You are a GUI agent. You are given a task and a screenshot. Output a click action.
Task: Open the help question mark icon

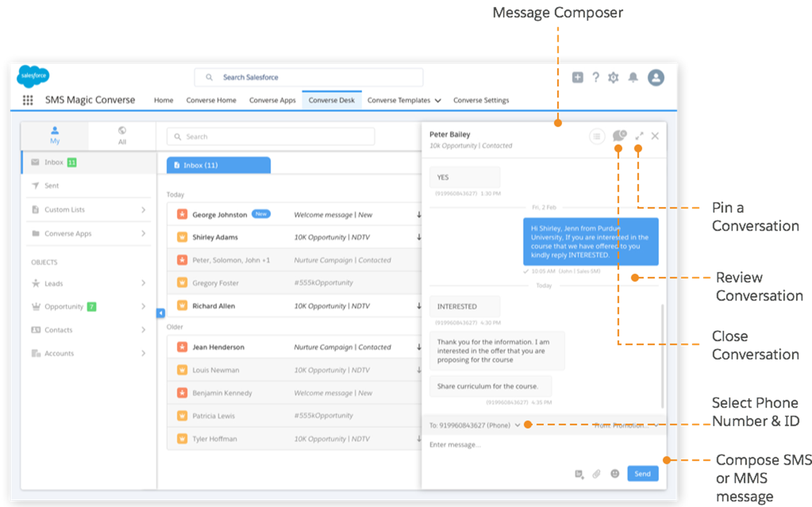595,78
